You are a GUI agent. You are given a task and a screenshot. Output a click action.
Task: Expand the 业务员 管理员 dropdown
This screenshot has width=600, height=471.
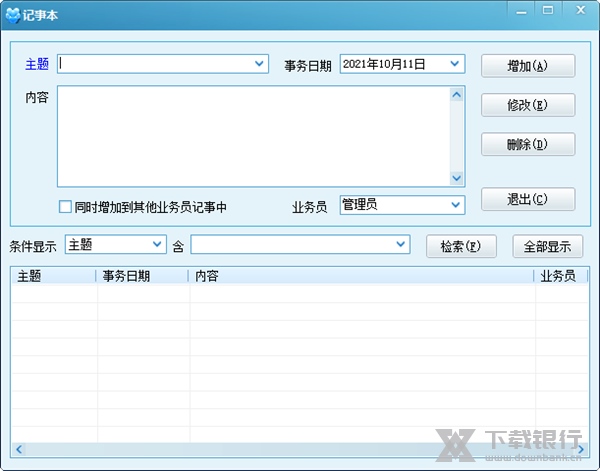(456, 205)
